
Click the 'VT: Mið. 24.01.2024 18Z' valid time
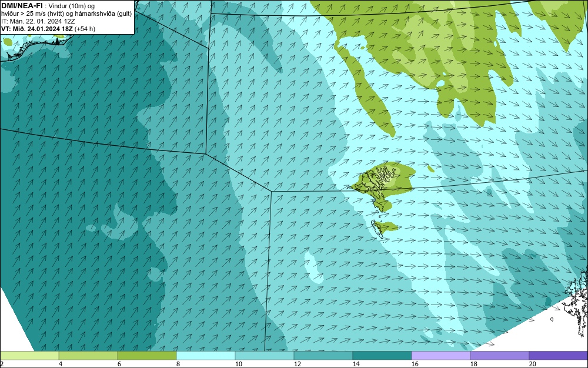37,29
